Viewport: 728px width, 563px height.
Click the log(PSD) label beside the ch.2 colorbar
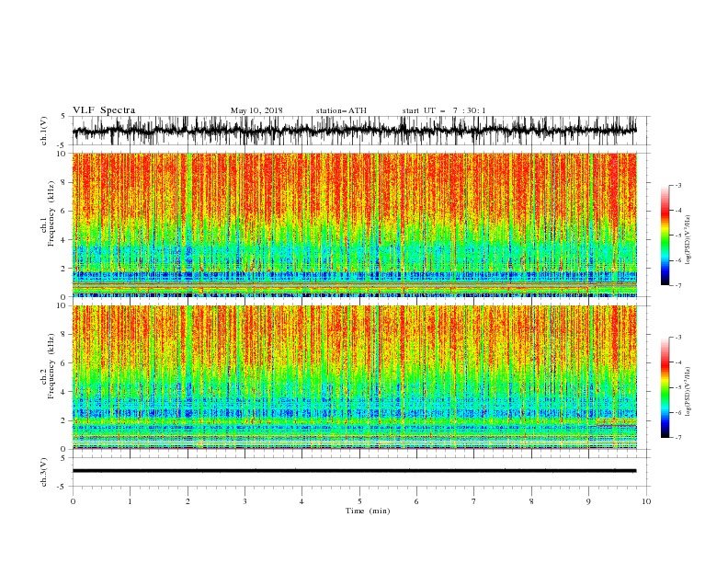[x=688, y=392]
